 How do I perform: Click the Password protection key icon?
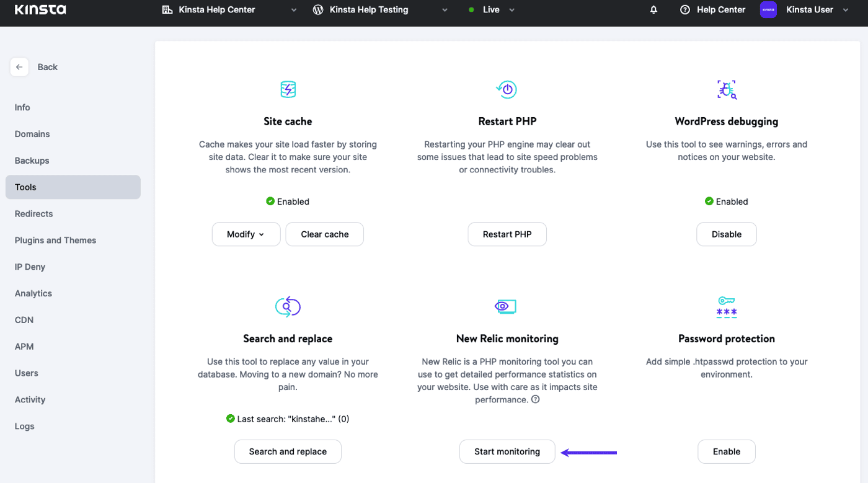[x=726, y=306]
